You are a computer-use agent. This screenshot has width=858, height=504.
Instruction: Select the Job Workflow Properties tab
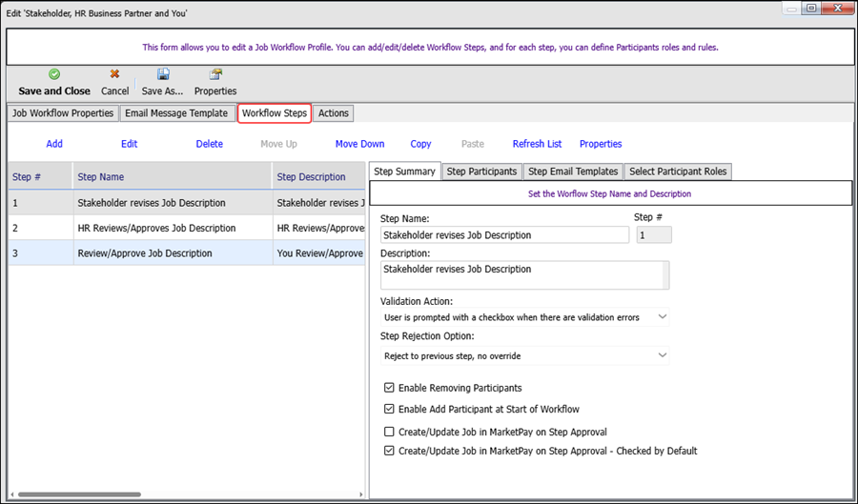(63, 113)
